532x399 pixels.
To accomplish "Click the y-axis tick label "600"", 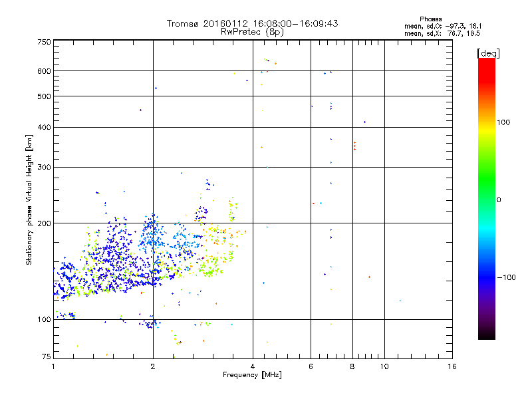I will coord(44,71).
